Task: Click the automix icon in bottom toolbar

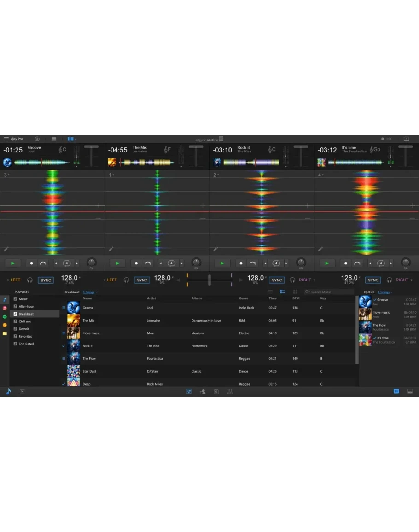Action: (202, 392)
